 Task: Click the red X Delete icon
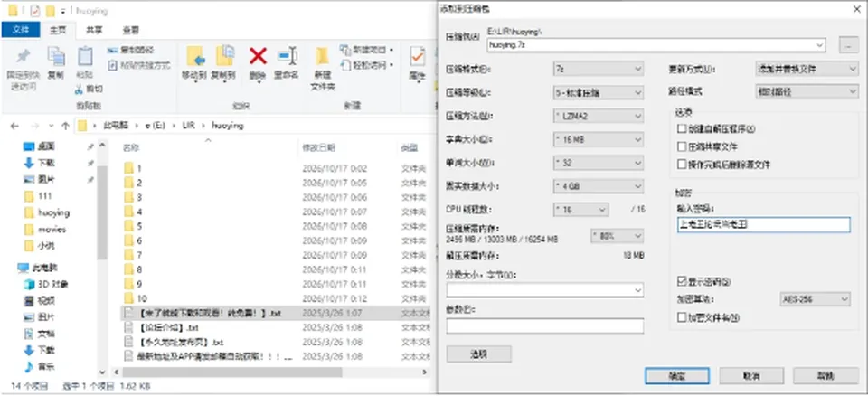pos(258,56)
